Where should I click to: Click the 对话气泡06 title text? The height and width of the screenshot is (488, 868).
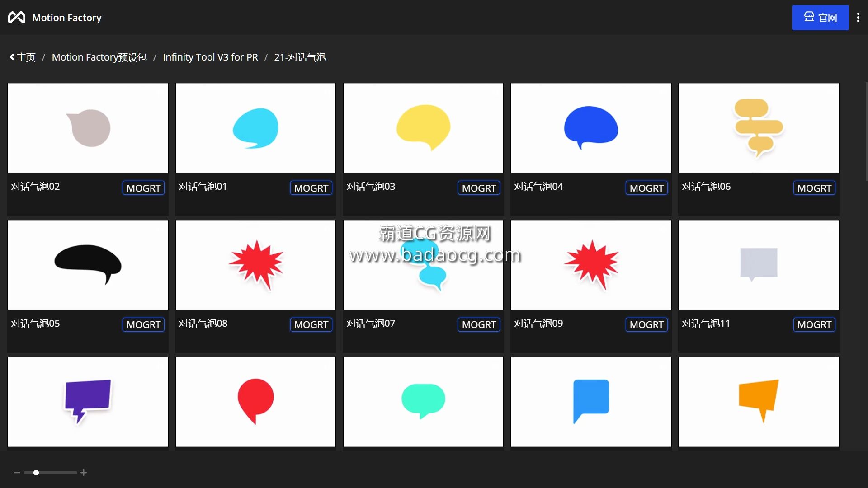[706, 187]
